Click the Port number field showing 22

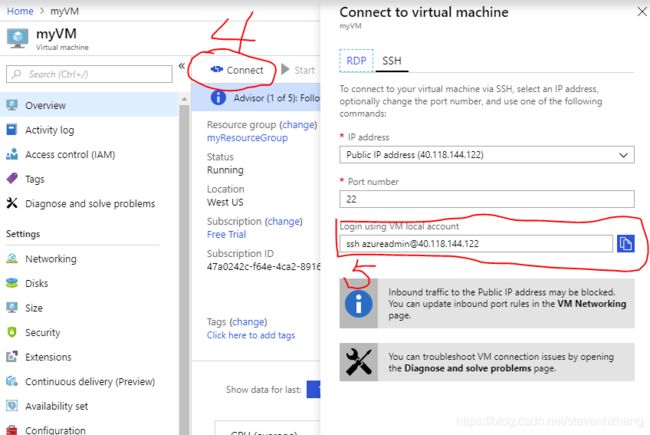(487, 199)
